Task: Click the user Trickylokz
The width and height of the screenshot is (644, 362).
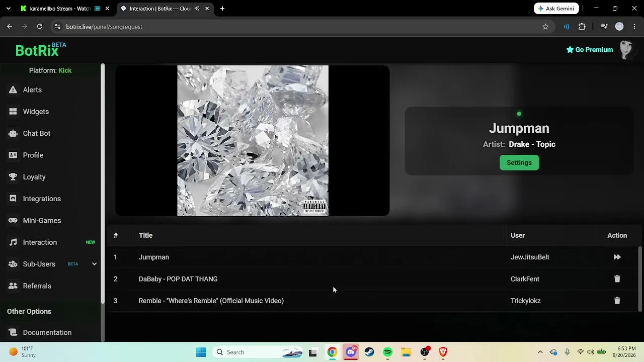Action: pos(525,301)
